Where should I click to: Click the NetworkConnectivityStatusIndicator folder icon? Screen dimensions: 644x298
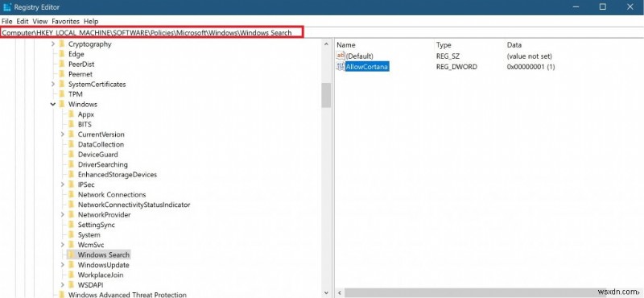72,205
